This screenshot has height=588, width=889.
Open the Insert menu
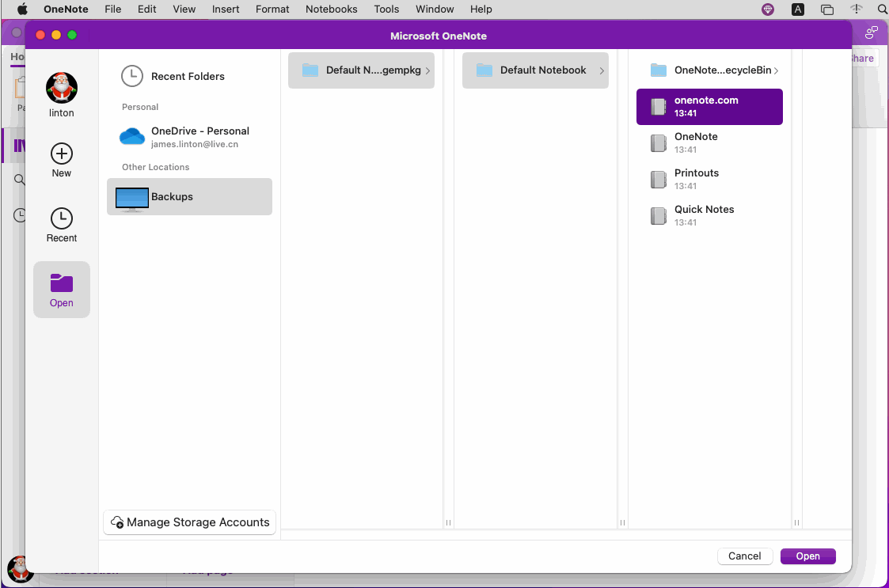click(226, 9)
